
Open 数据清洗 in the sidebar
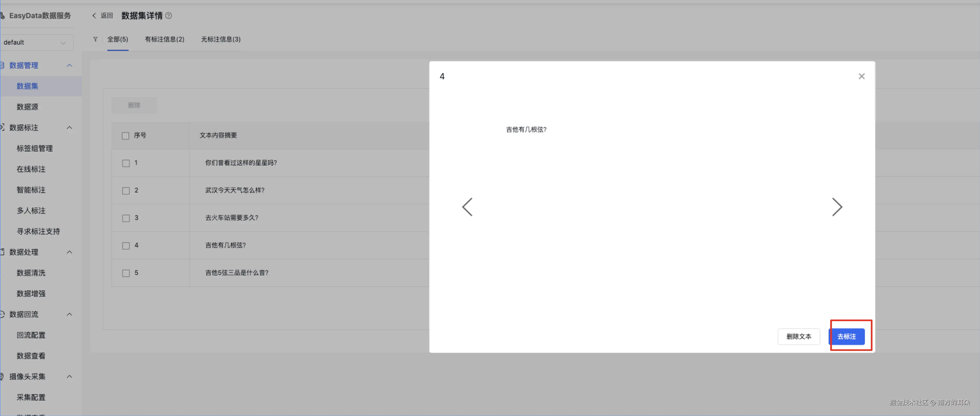[x=31, y=273]
